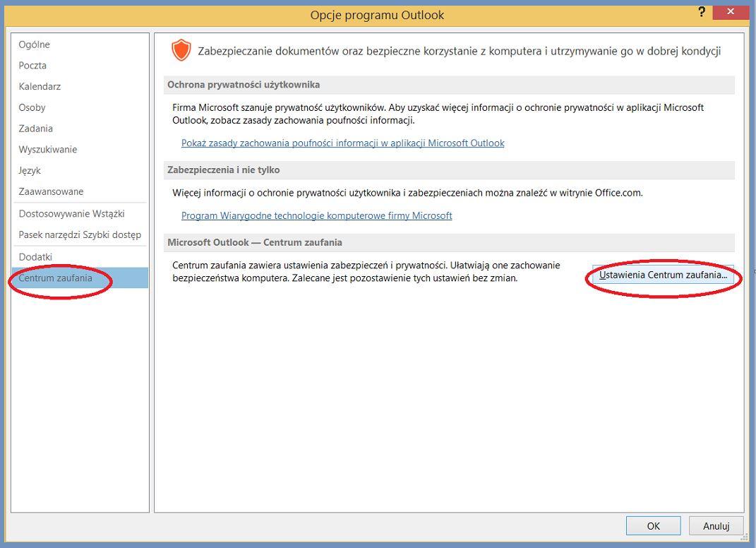Click the Zabezpieczenia i nie tylko heading
This screenshot has height=548, width=756.
[224, 169]
